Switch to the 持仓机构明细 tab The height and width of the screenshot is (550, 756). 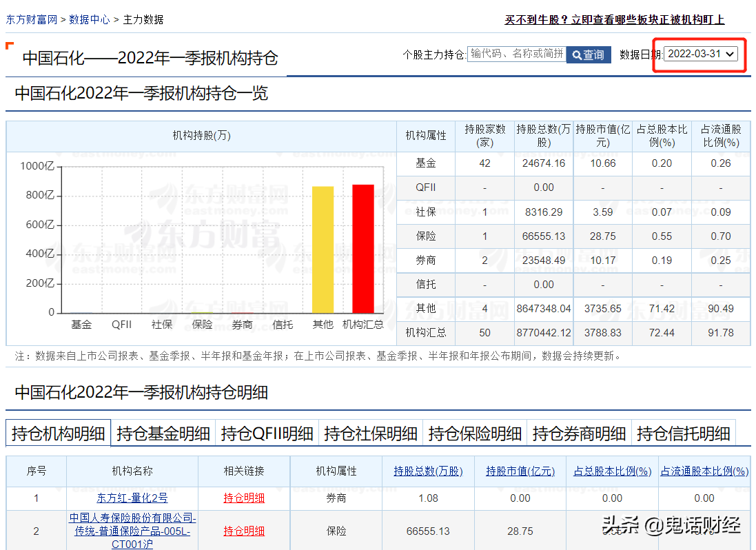coord(59,434)
